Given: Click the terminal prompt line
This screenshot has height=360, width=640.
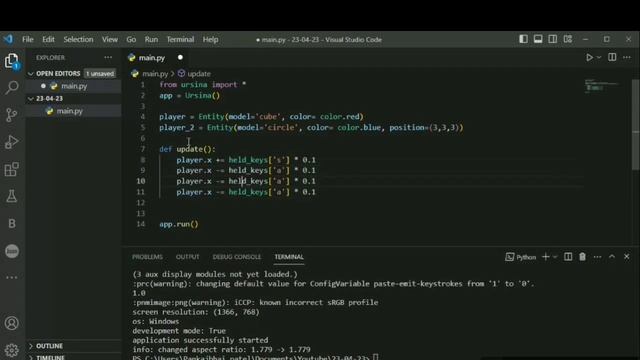Looking at the screenshot, I should click(256, 357).
